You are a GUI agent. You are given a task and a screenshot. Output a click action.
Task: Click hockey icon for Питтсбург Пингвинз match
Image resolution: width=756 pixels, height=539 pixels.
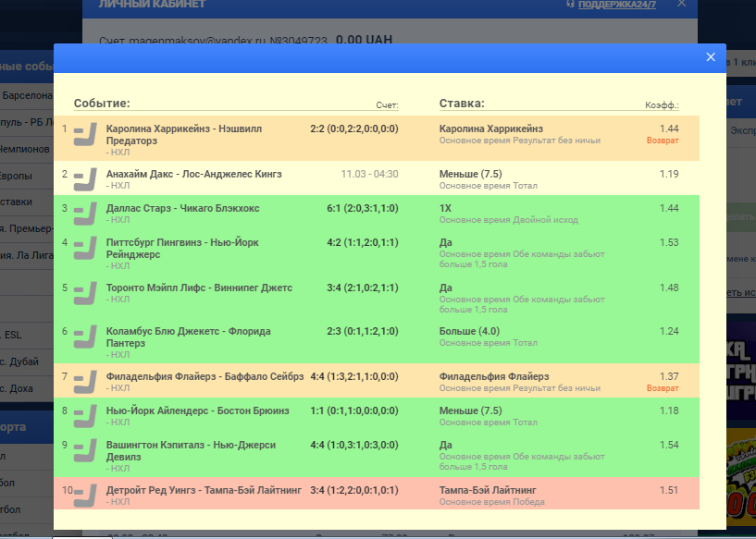click(85, 248)
